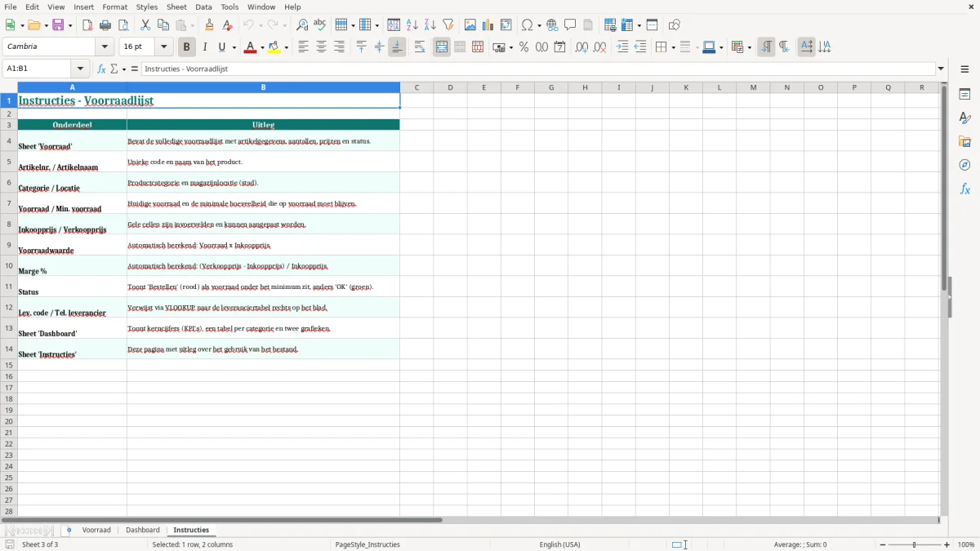Toggle Underline formatting
980x551 pixels.
click(x=221, y=47)
